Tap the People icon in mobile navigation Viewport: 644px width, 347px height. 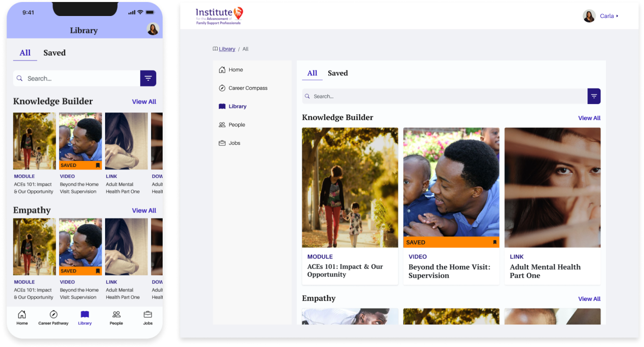click(116, 315)
